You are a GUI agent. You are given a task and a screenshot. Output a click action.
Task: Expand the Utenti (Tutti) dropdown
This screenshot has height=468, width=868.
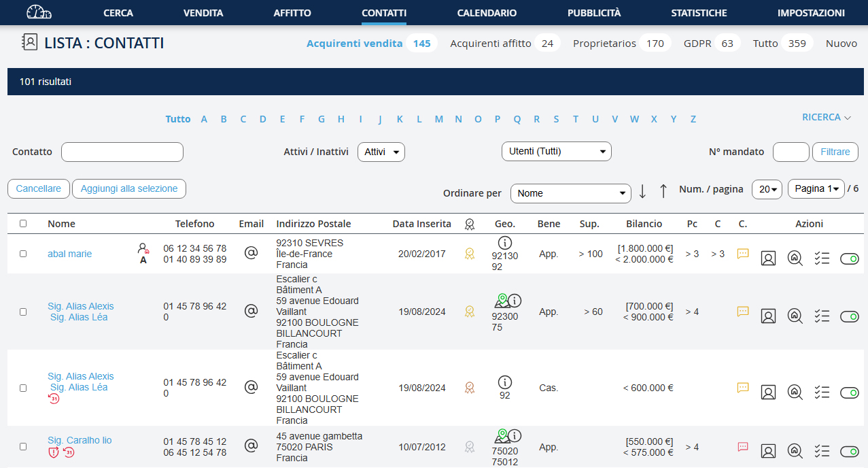pos(556,151)
